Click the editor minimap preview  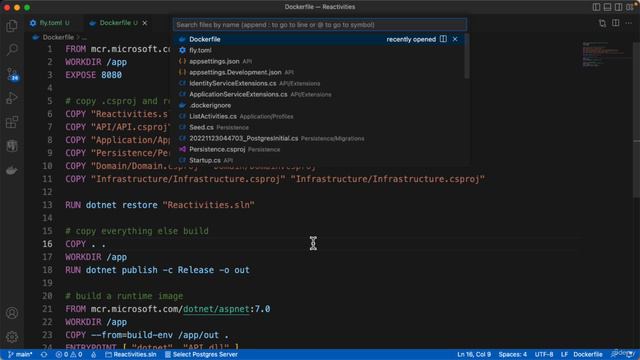click(x=606, y=54)
